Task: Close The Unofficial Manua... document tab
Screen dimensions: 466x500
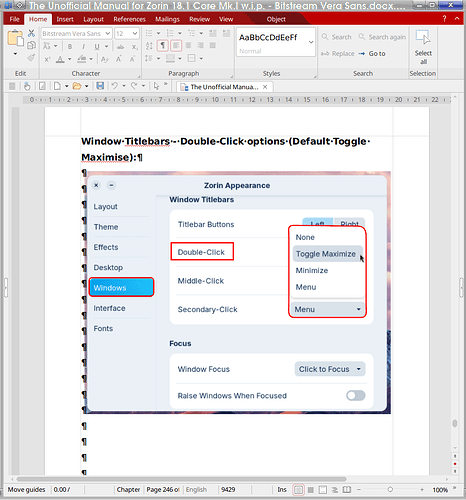Action: click(x=265, y=87)
